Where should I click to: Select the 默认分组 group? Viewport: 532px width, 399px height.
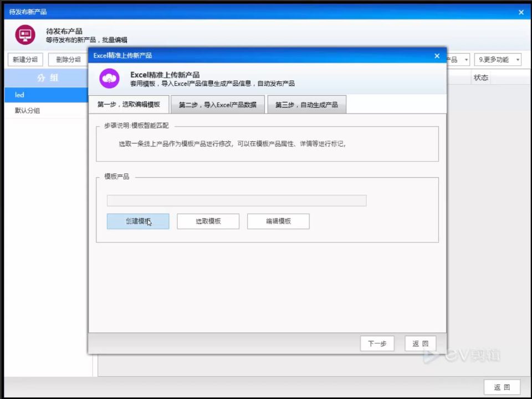[x=47, y=111]
